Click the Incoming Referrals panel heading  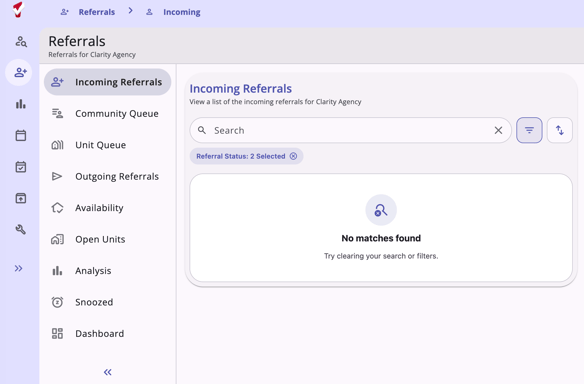pos(241,89)
